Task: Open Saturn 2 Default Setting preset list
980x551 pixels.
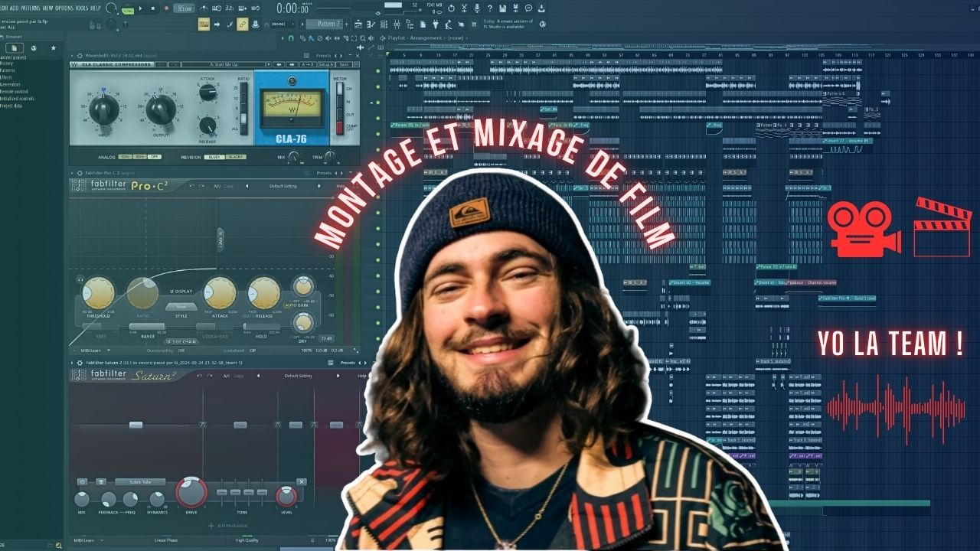Action: pos(298,376)
